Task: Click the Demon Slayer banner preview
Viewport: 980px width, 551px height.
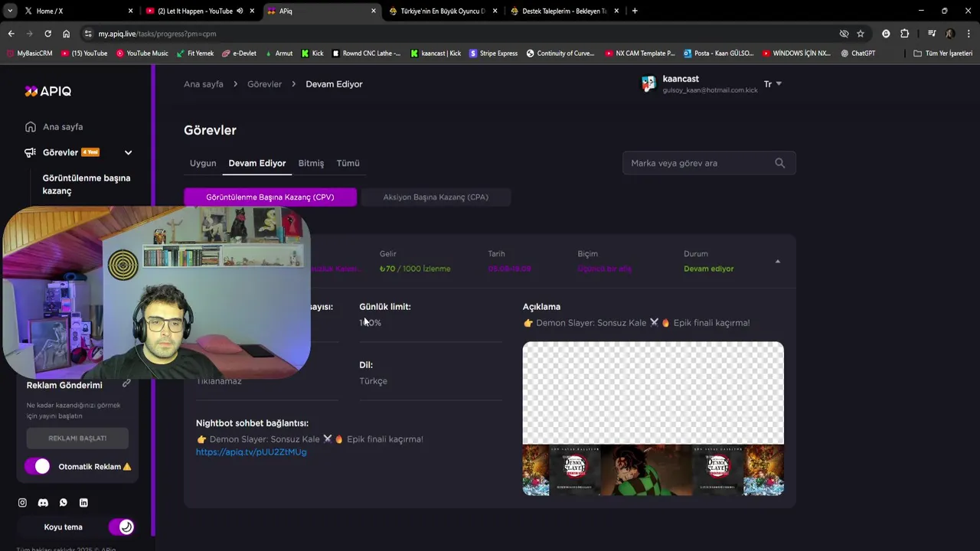Action: click(x=653, y=419)
